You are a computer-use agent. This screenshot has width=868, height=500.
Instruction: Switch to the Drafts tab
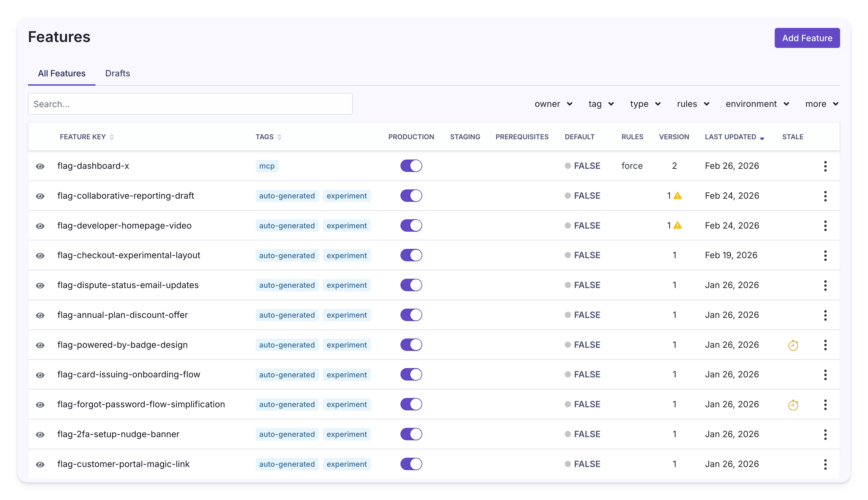coord(118,73)
